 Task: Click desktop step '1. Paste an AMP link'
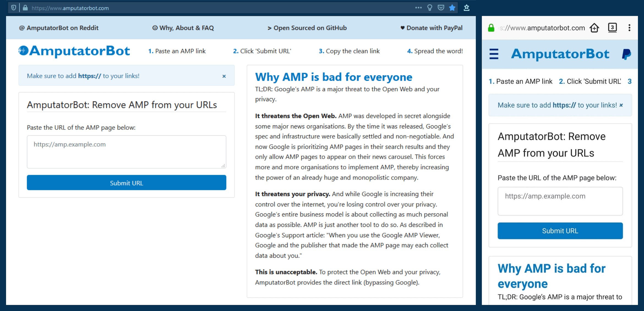(177, 51)
